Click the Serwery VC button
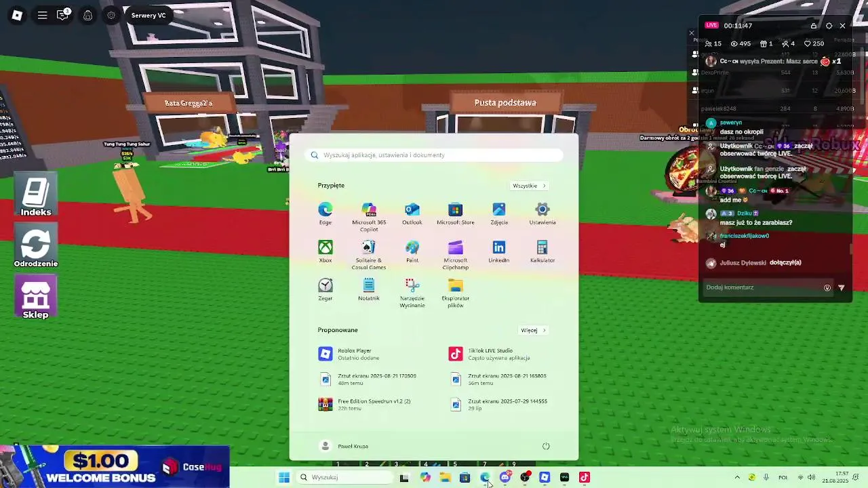This screenshot has width=868, height=488. pos(149,15)
